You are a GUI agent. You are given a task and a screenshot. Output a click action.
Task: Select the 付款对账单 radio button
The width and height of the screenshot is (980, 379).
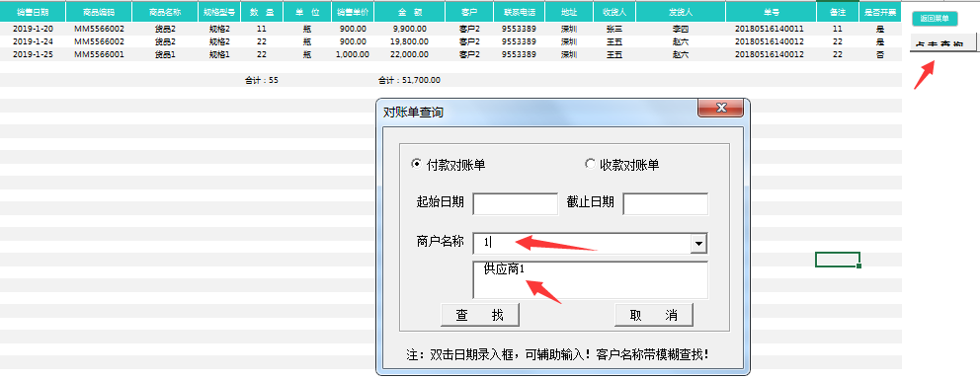point(449,165)
